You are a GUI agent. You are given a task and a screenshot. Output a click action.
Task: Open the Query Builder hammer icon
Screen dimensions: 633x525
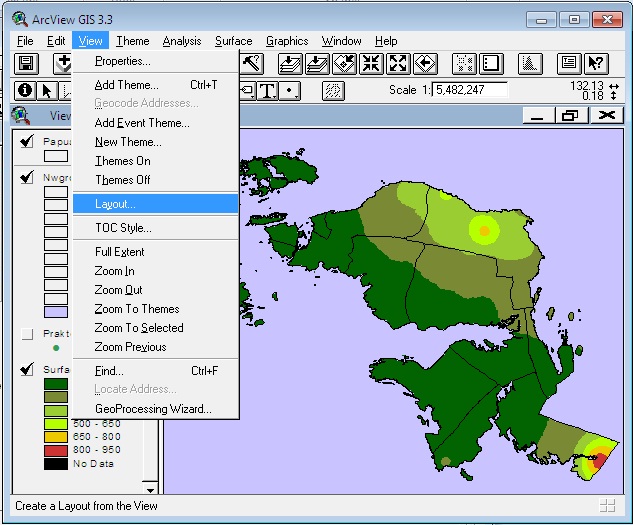pyautogui.click(x=252, y=64)
